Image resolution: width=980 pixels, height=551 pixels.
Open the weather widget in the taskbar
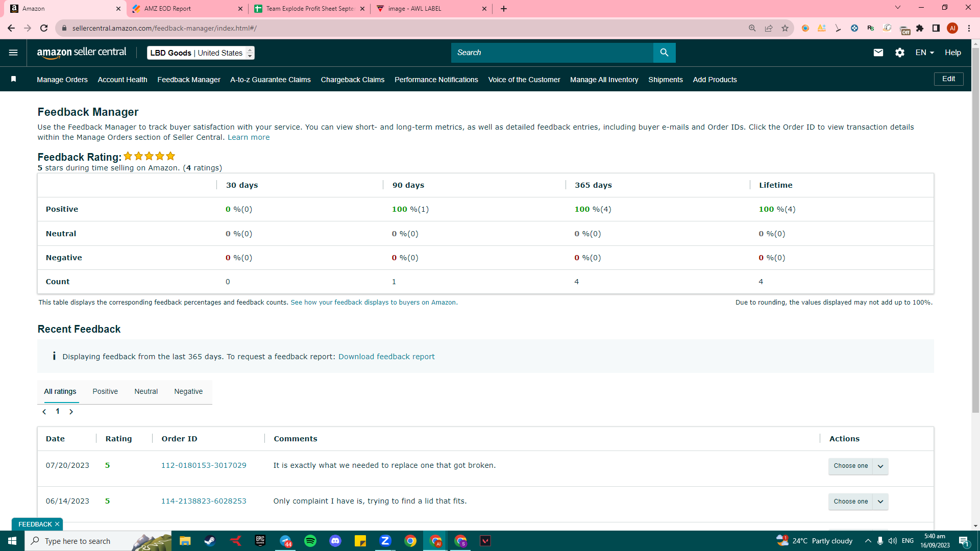pos(815,541)
